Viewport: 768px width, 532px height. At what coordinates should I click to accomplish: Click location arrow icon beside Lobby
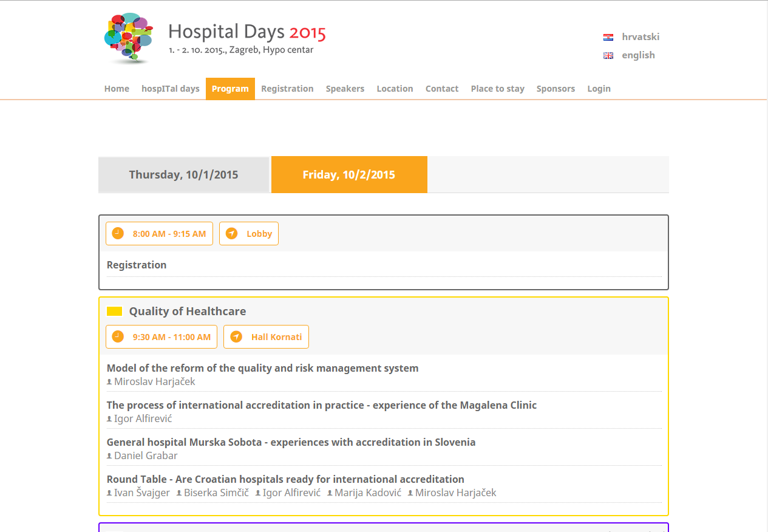point(231,233)
